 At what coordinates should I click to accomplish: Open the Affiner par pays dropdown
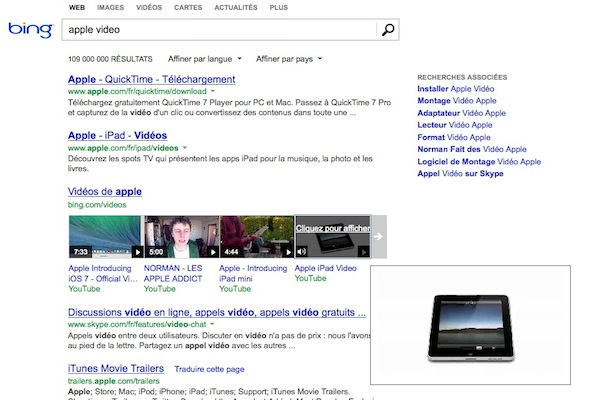[289, 59]
